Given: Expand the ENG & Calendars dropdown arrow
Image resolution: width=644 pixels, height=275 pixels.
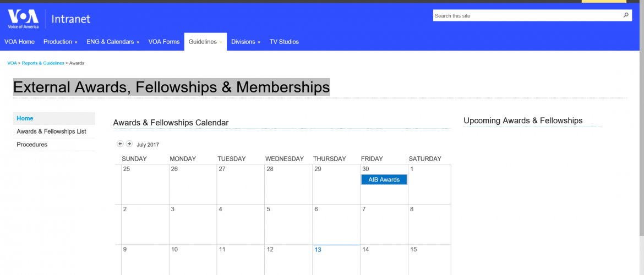Looking at the screenshot, I should point(138,42).
